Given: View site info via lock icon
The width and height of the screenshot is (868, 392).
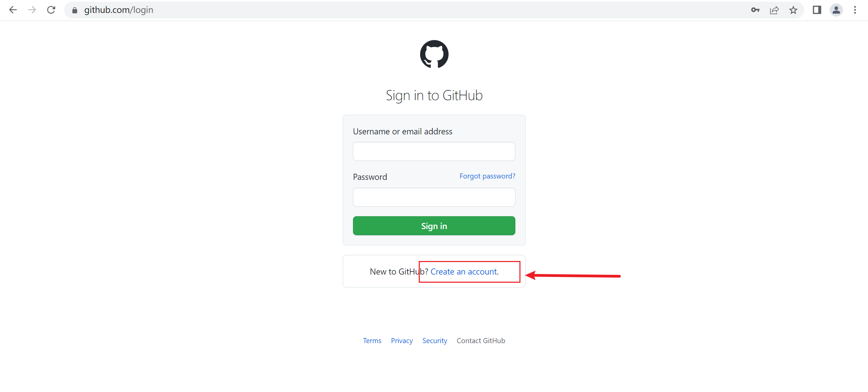Looking at the screenshot, I should click(x=75, y=10).
